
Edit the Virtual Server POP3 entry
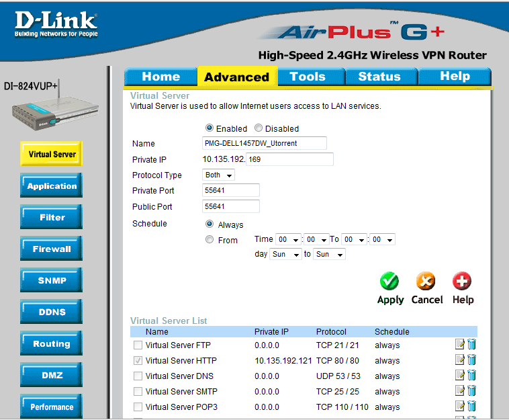point(460,406)
